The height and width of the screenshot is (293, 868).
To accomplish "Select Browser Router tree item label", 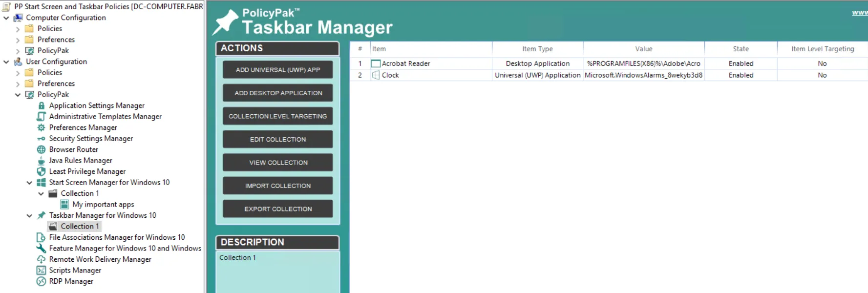I will pos(73,149).
